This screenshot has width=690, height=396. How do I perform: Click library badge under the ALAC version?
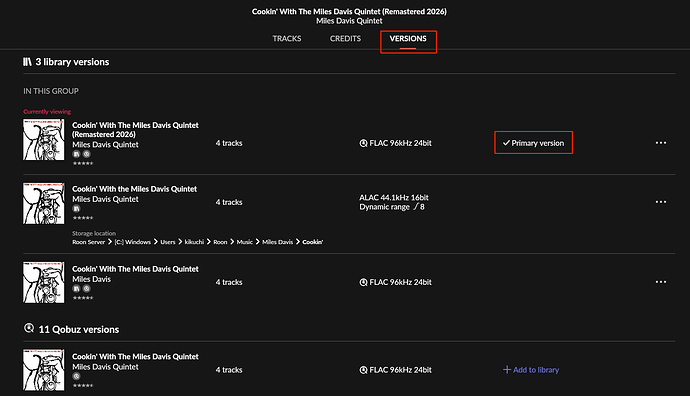77,209
